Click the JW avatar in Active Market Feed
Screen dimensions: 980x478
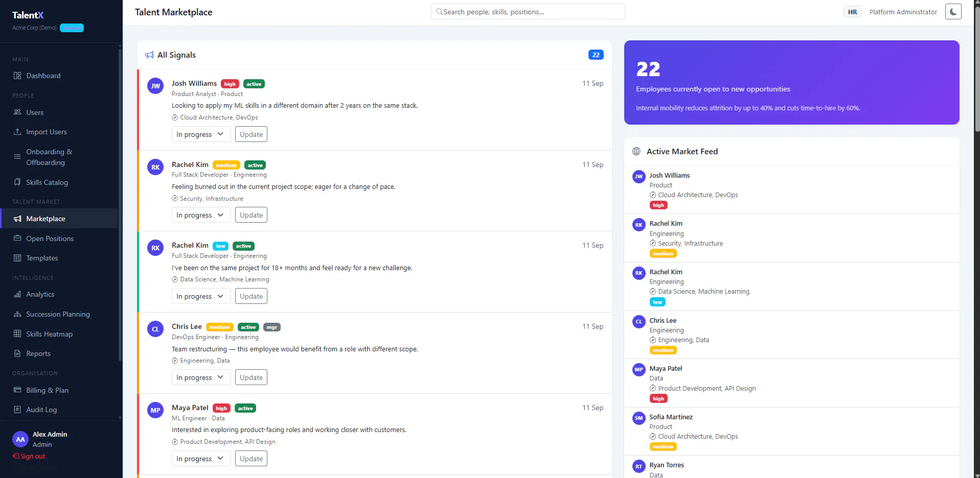(x=639, y=177)
